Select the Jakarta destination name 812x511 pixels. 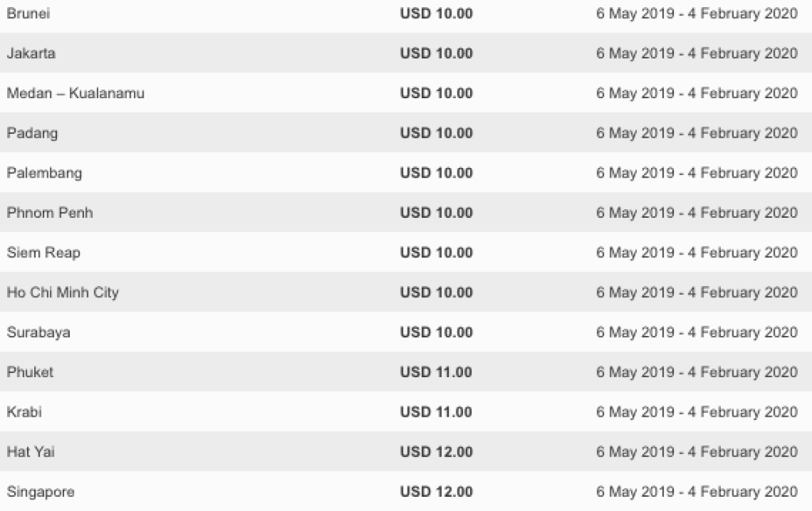[31, 54]
